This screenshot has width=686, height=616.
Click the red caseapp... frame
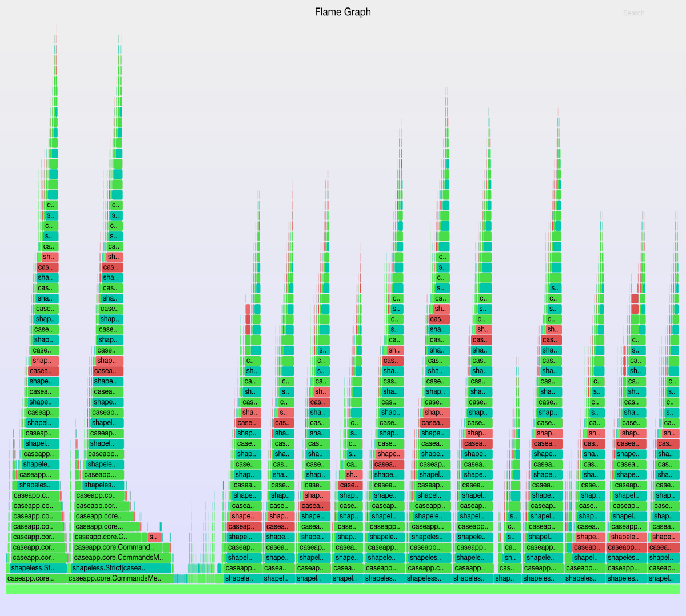click(x=626, y=547)
